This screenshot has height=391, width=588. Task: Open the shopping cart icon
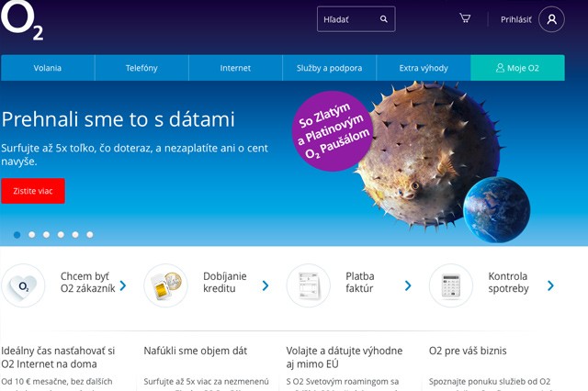coord(465,18)
